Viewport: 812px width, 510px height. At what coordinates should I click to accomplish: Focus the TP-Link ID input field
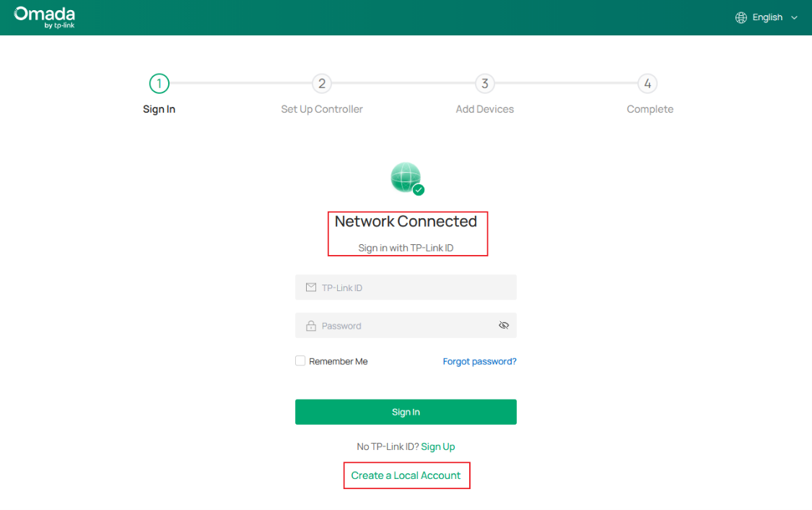click(406, 287)
